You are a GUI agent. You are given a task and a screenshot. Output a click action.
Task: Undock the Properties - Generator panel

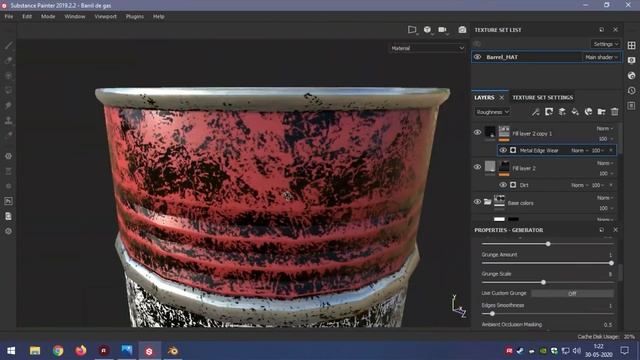[x=602, y=230]
